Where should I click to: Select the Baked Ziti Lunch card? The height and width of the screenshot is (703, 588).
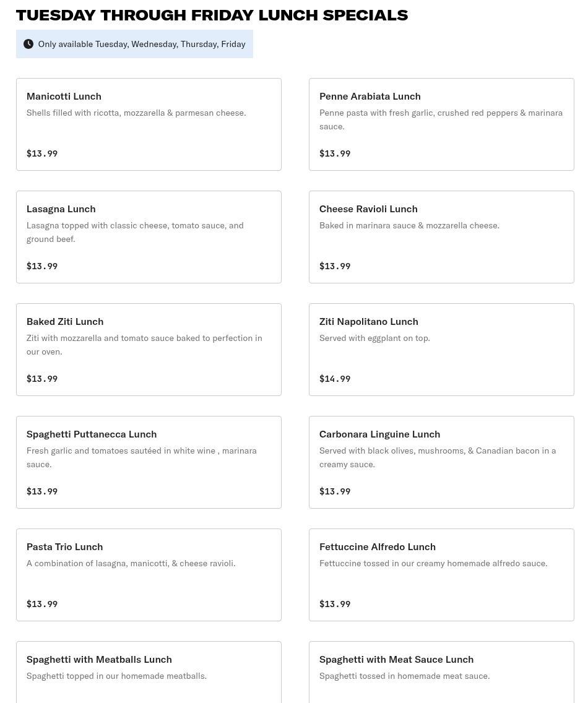coord(149,349)
